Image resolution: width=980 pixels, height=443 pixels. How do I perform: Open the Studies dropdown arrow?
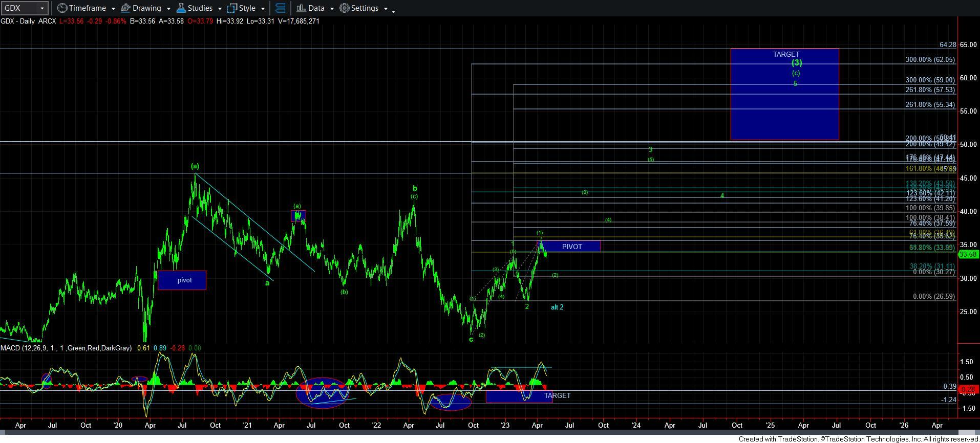click(x=220, y=9)
